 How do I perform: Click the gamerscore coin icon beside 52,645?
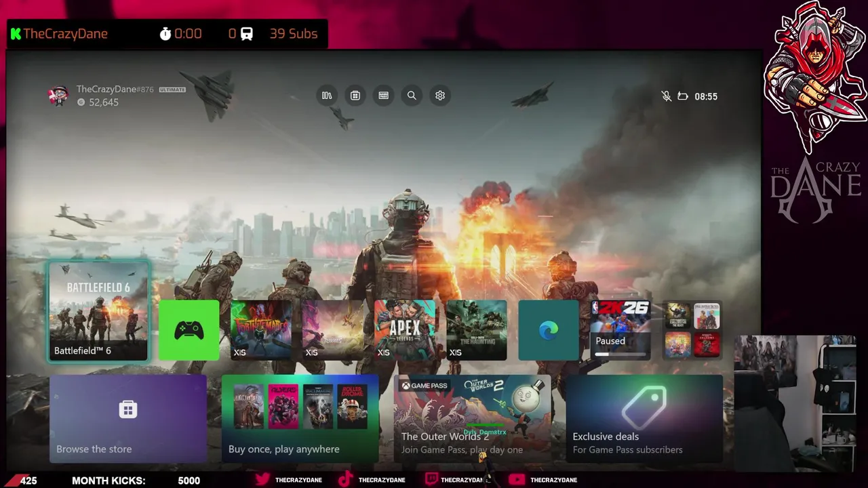pos(81,102)
